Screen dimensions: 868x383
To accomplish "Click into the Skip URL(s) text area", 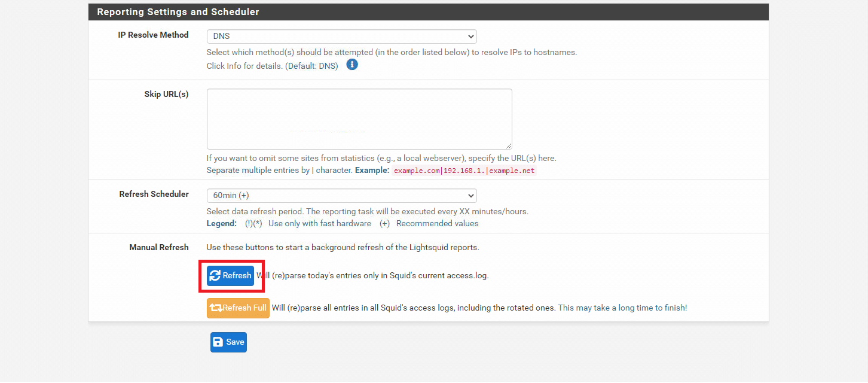I will pos(359,119).
